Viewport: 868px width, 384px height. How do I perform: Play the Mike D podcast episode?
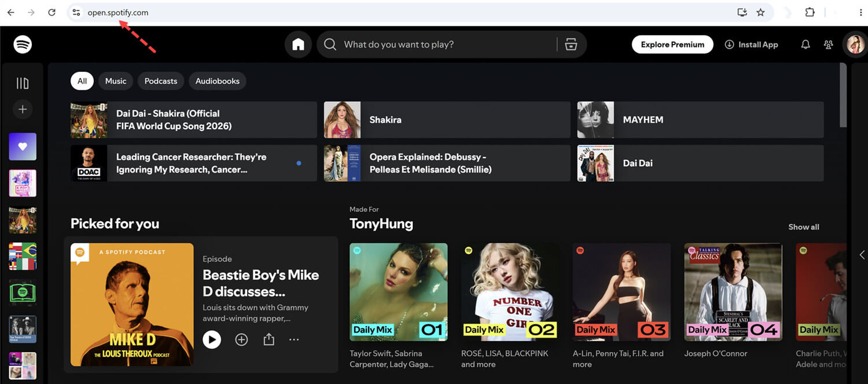click(212, 339)
